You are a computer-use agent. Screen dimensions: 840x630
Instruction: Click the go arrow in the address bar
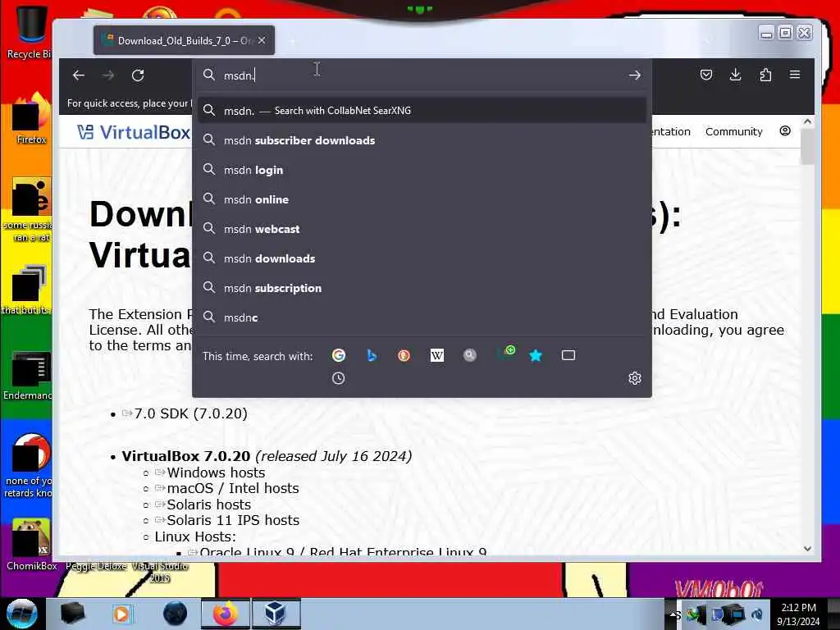tap(635, 75)
